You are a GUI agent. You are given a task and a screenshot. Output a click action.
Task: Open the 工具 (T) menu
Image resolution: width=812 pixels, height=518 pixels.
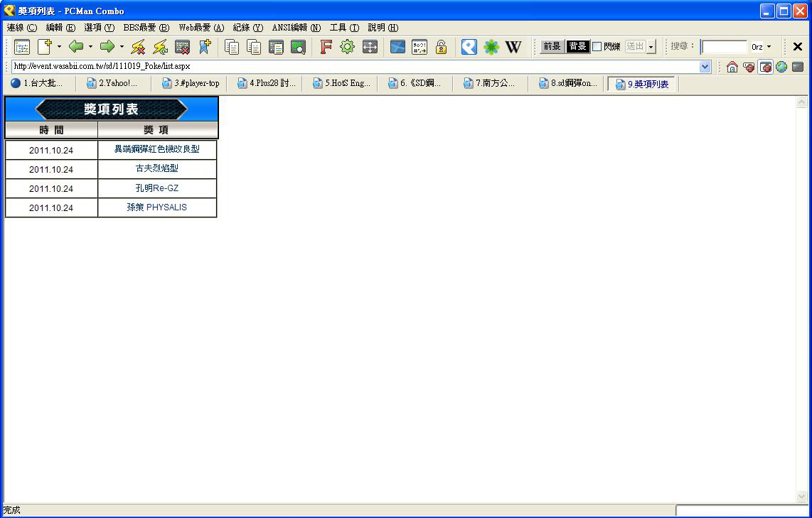click(x=344, y=28)
